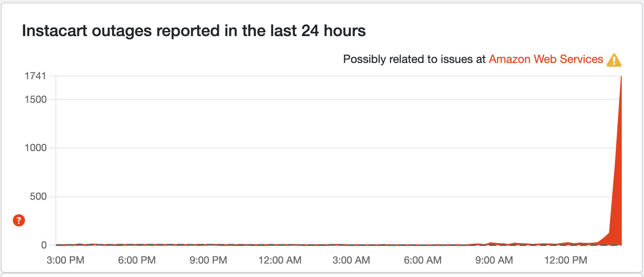Click the 'Possibly related to issues at' text

click(x=414, y=59)
